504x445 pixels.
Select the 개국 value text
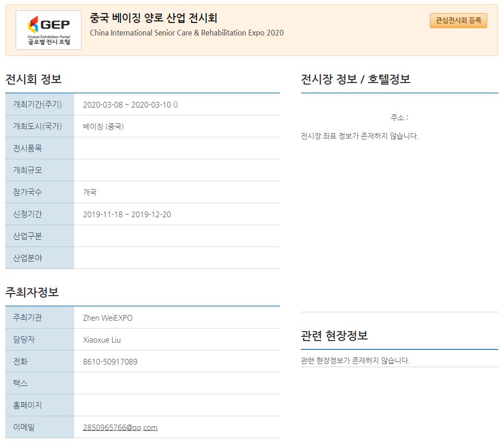[x=90, y=192]
